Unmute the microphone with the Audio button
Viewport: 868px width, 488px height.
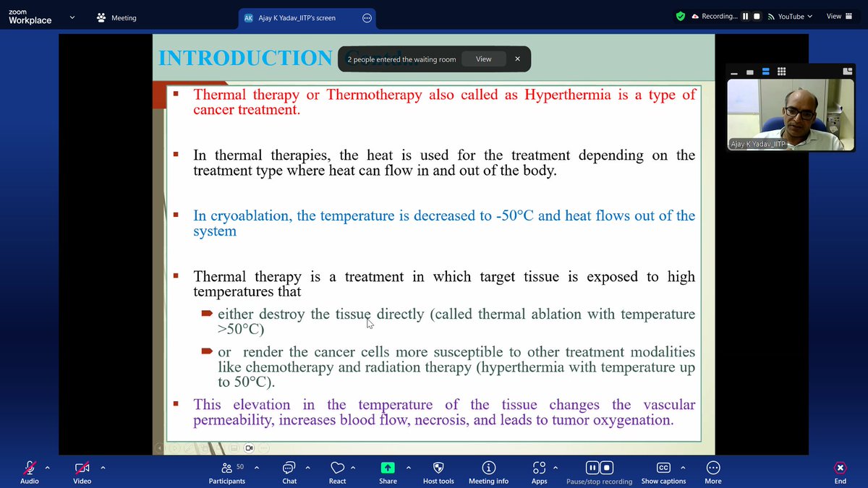click(x=30, y=472)
